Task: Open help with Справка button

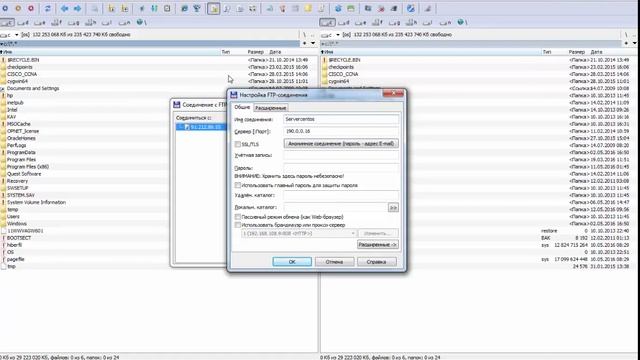Action: click(376, 262)
